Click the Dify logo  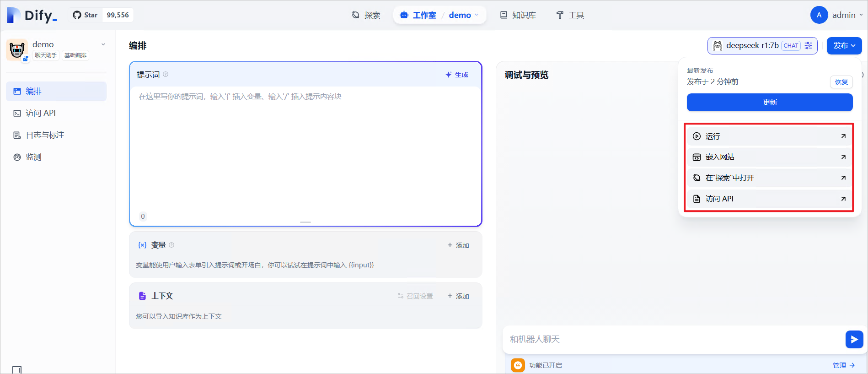32,15
